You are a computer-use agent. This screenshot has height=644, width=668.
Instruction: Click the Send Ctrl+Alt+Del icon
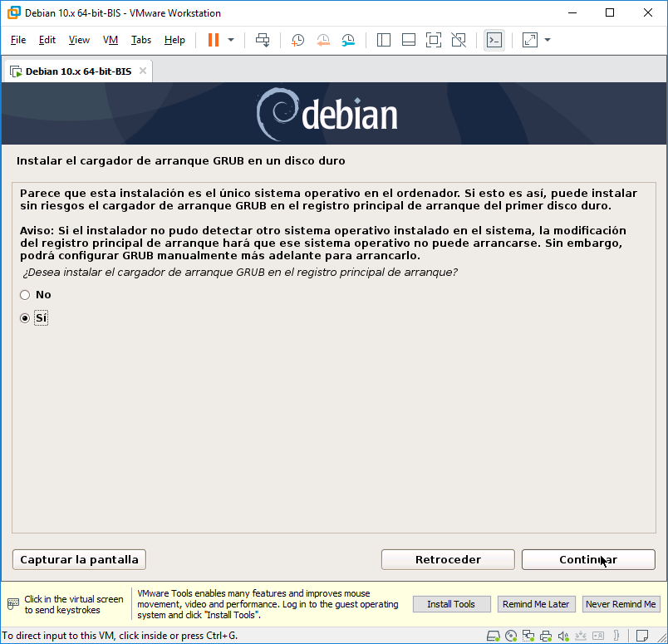pos(263,40)
